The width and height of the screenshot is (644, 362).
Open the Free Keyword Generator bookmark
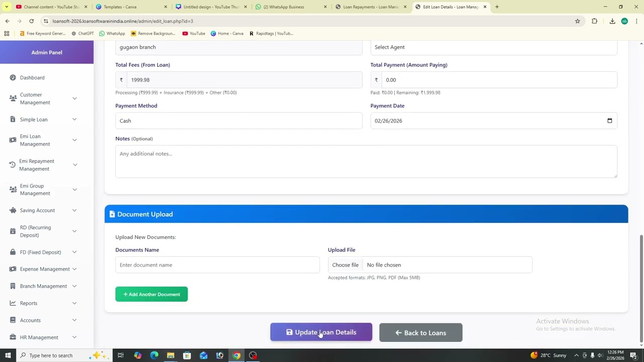[43, 33]
